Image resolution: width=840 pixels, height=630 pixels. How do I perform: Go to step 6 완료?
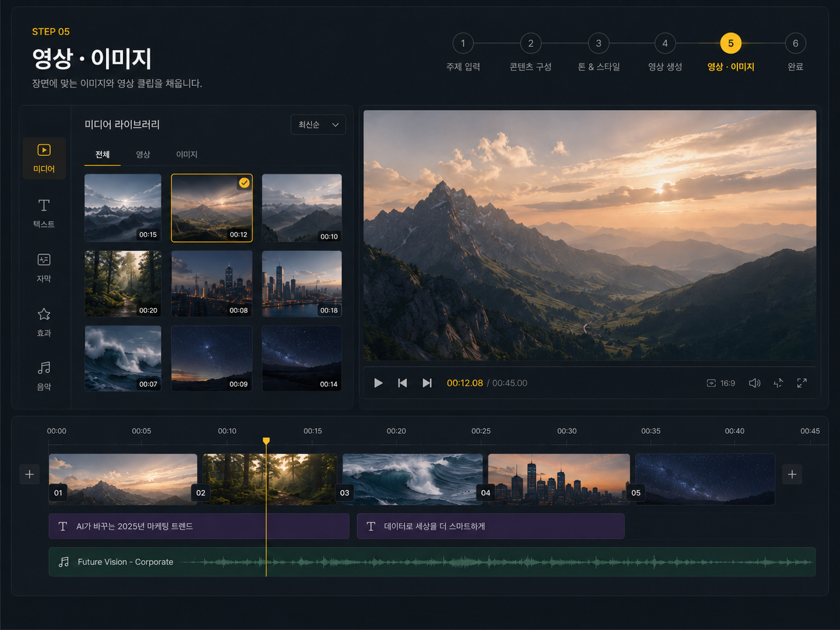[x=795, y=44]
